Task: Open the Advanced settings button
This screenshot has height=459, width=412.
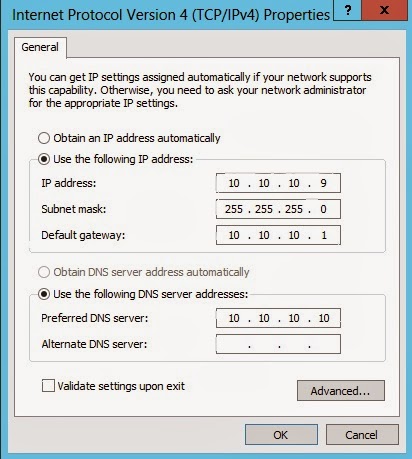Action: click(x=341, y=391)
